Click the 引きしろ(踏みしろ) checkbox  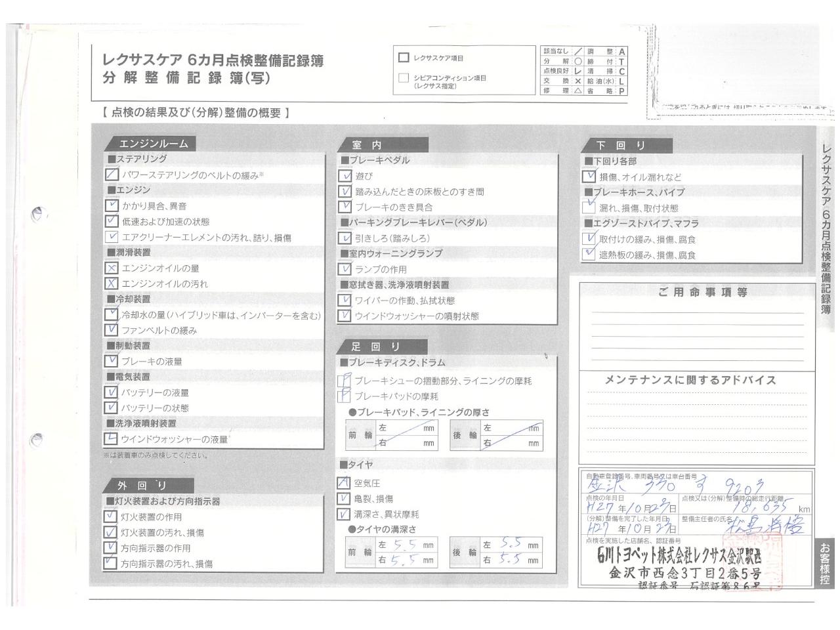345,238
